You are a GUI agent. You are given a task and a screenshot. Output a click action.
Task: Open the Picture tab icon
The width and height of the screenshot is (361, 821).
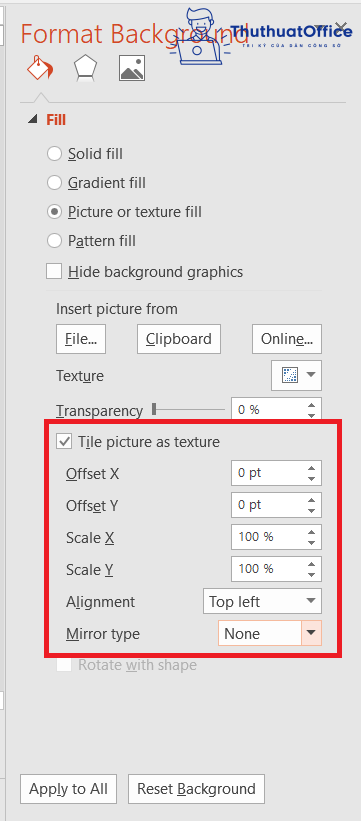pyautogui.click(x=132, y=69)
